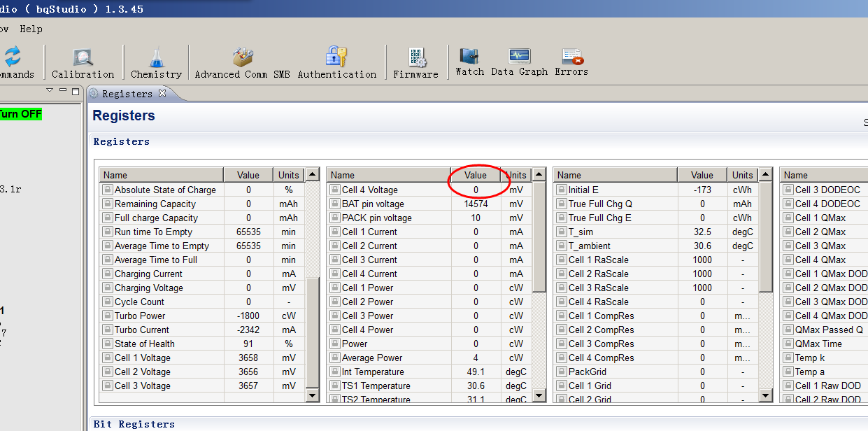Click lock icon beside PACK pin voltage

click(x=334, y=218)
